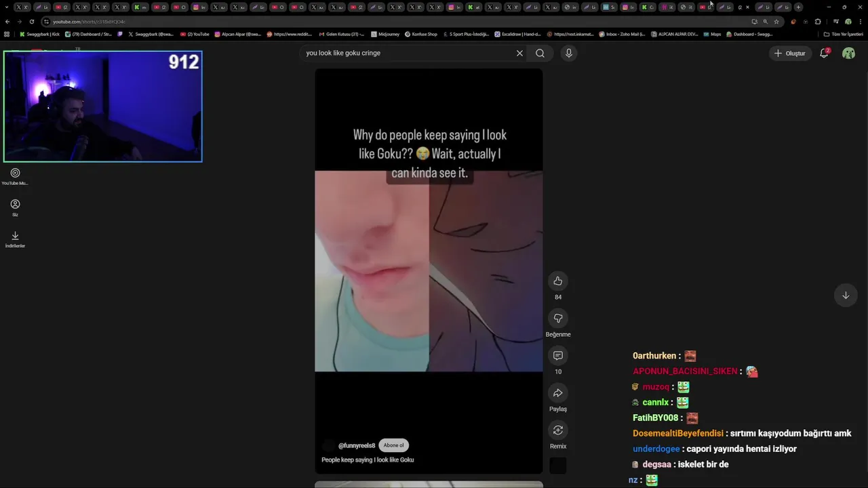
Task: Open the Inbox - Zoho Mail bookmark
Action: [622, 34]
